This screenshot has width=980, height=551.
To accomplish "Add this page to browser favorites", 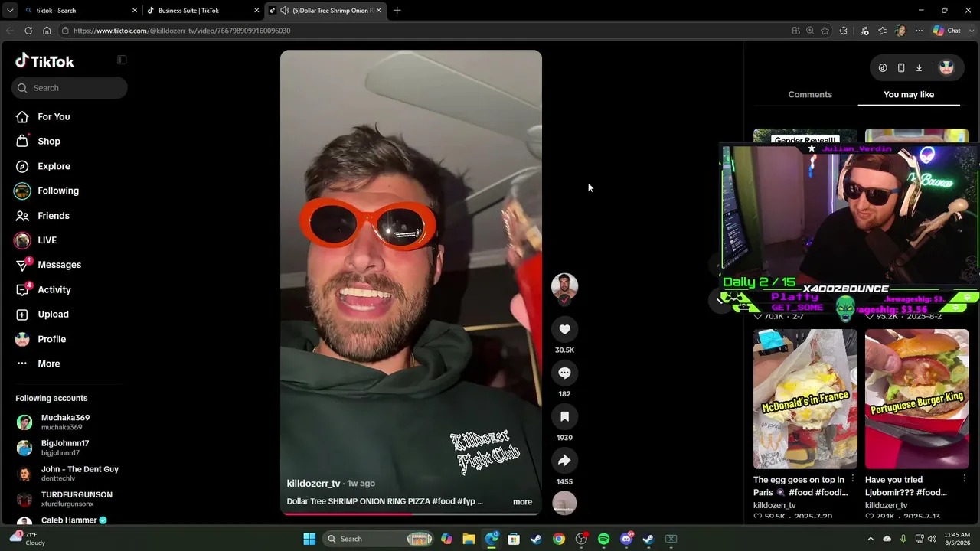I will (825, 31).
